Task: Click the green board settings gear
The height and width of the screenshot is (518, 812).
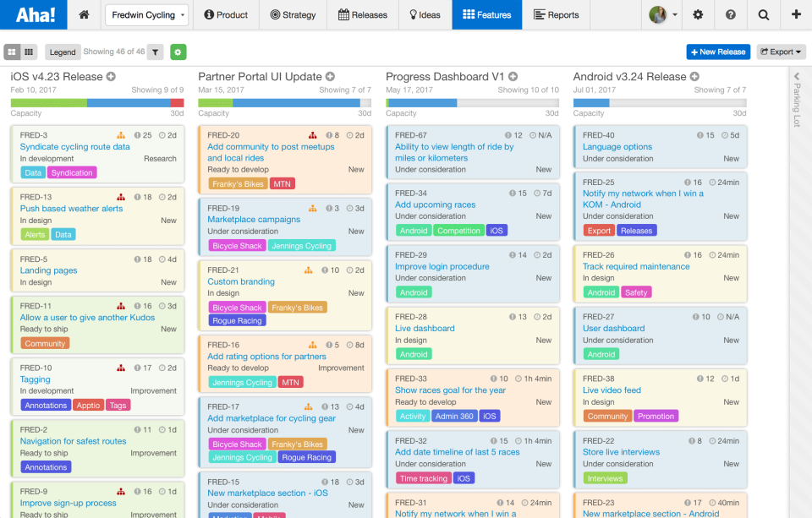Action: click(178, 52)
